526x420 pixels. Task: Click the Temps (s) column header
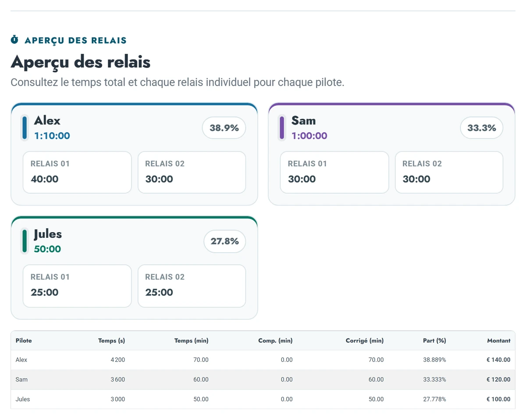click(112, 340)
